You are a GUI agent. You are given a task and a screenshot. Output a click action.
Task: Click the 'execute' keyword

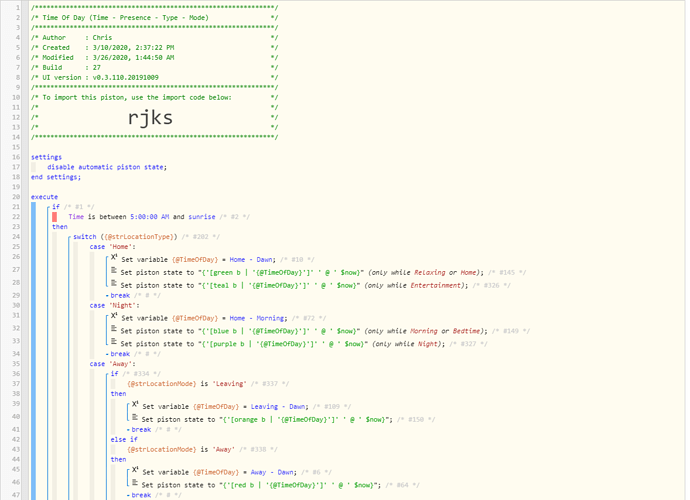point(44,197)
